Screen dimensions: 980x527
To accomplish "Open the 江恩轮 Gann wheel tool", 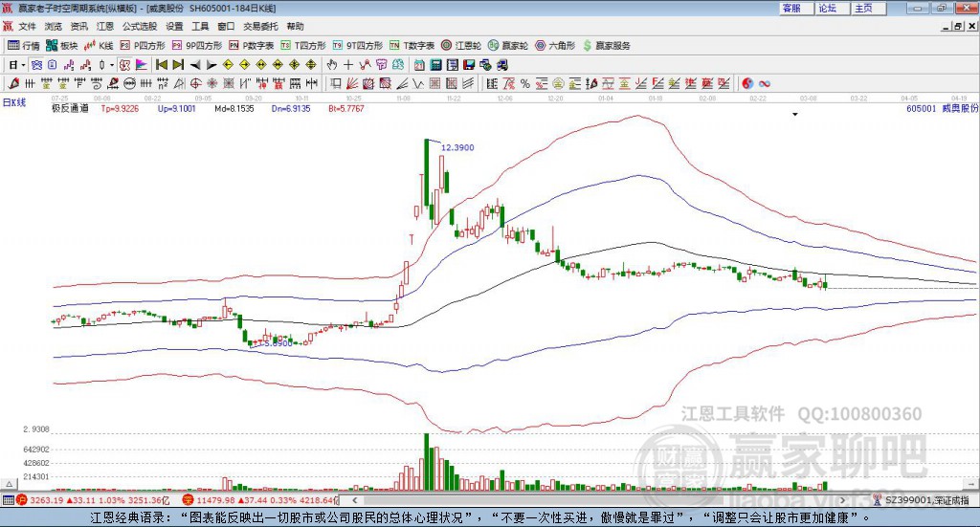I will pyautogui.click(x=461, y=46).
